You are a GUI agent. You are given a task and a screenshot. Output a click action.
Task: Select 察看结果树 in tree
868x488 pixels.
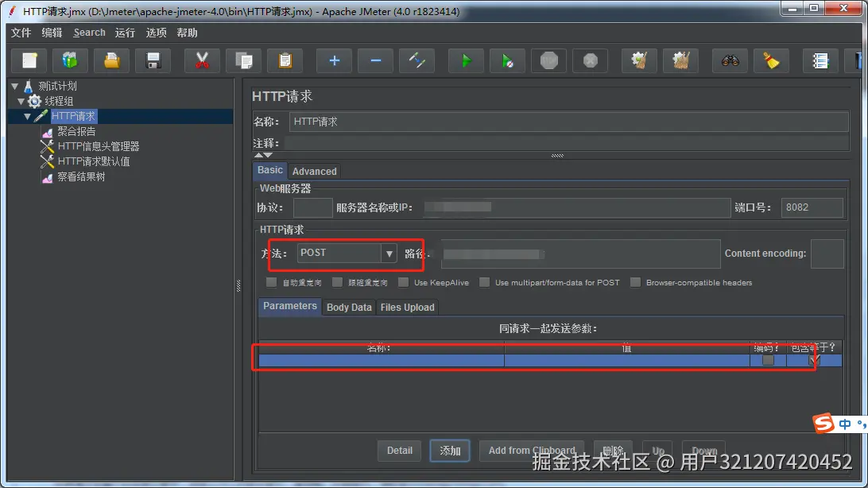[x=81, y=176]
